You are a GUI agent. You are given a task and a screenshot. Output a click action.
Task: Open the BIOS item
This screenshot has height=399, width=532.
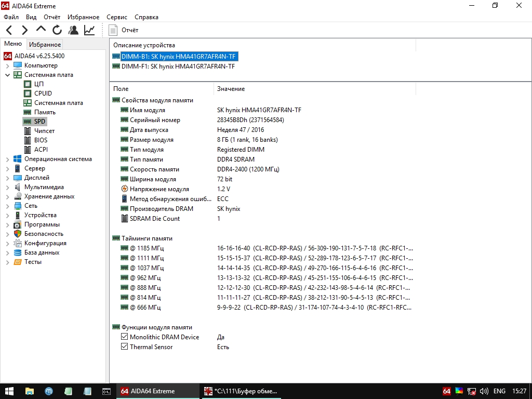pos(41,140)
